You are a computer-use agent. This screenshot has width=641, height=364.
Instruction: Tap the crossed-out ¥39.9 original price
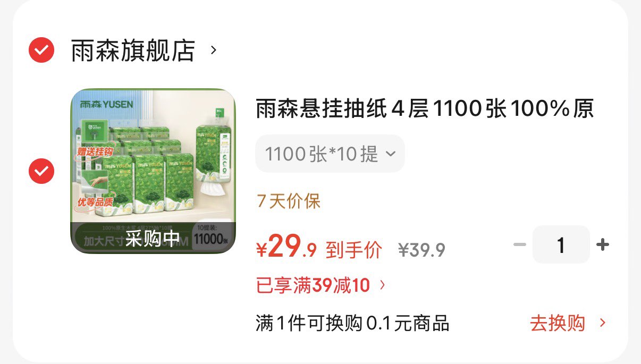[x=422, y=250]
